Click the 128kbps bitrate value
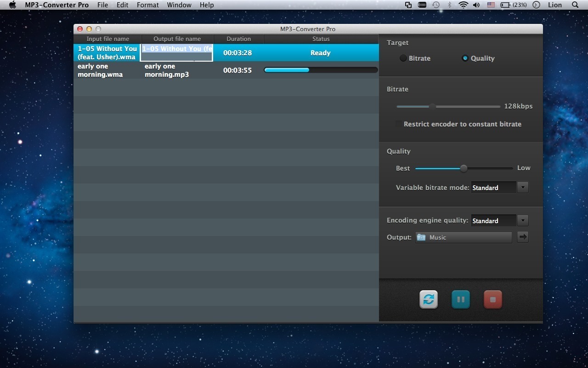 (x=518, y=106)
